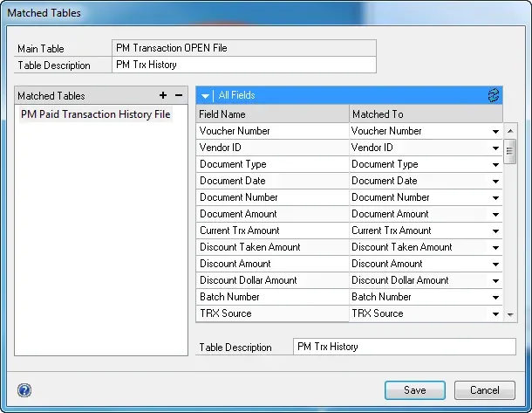Screen dimensions: 532x413
Task: Open the Document Type matched-to dropdown
Action: (x=495, y=165)
